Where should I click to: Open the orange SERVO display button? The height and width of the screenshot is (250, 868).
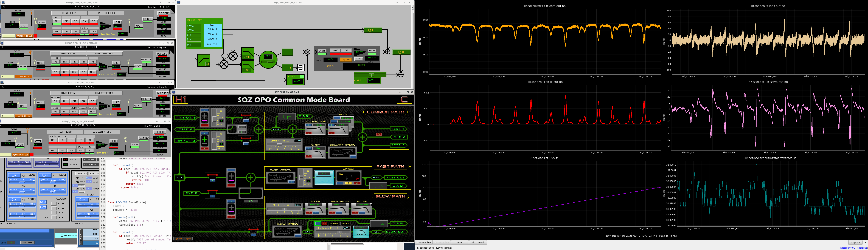coord(346,60)
